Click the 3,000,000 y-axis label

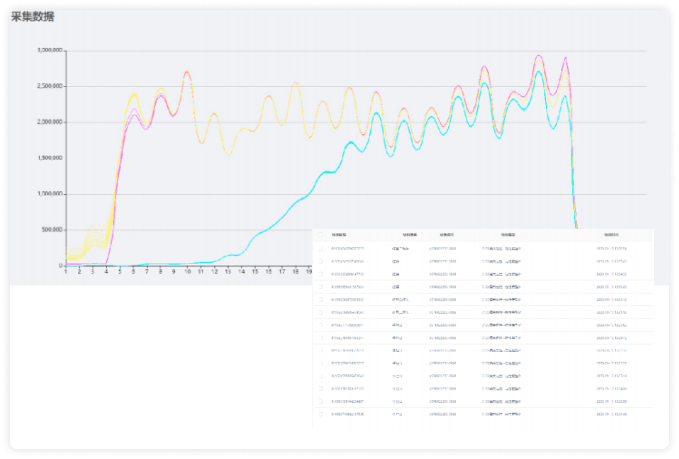tap(50, 50)
